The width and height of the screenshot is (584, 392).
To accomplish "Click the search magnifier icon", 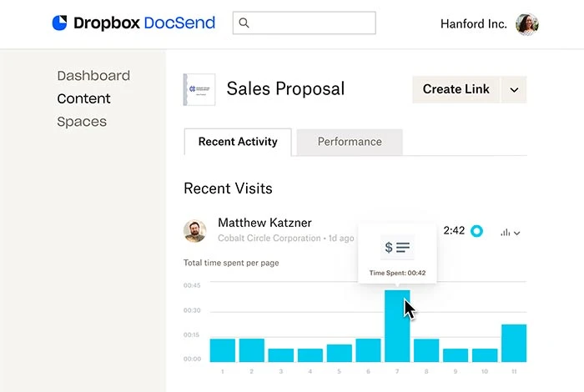I will click(x=244, y=23).
